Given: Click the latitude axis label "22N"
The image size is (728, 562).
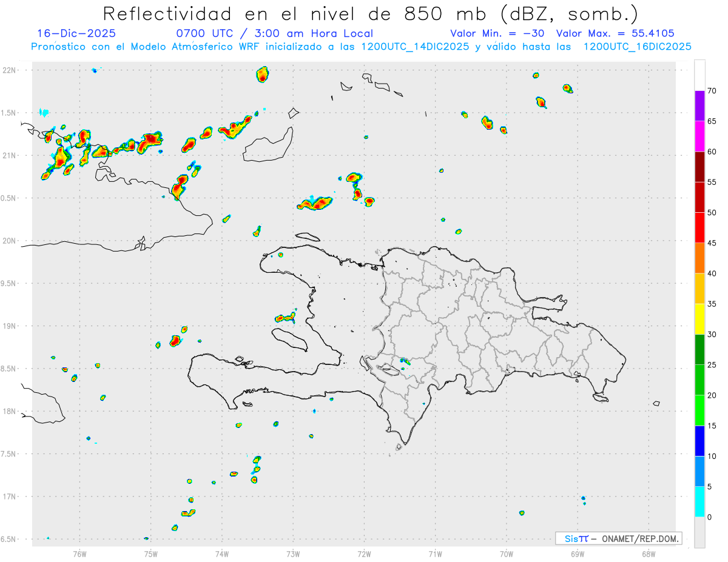Looking at the screenshot, I should [x=10, y=70].
